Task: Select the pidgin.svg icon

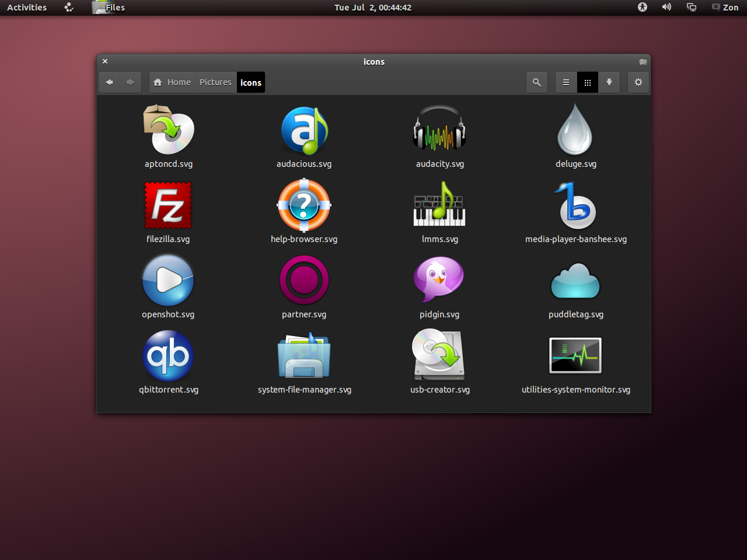Action: pyautogui.click(x=439, y=280)
